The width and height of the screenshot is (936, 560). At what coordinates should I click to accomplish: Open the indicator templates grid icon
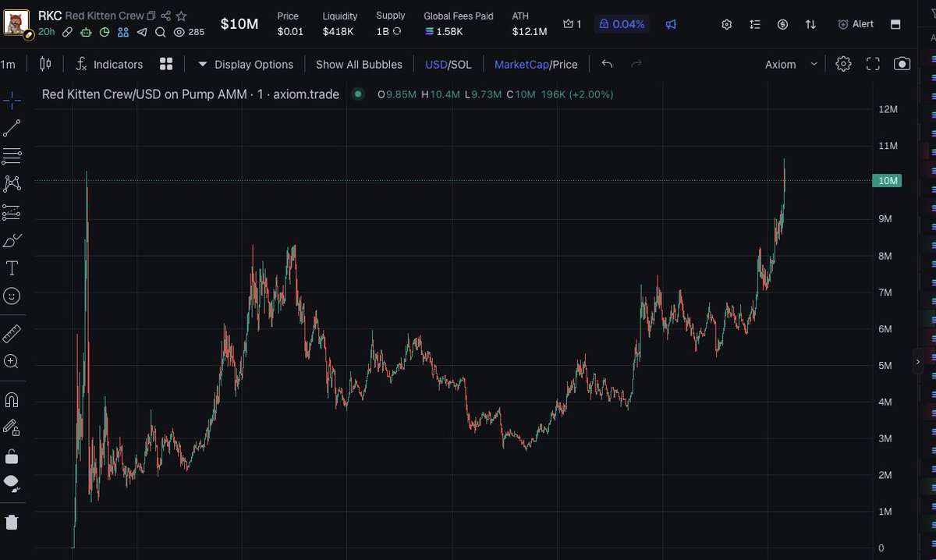tap(166, 64)
